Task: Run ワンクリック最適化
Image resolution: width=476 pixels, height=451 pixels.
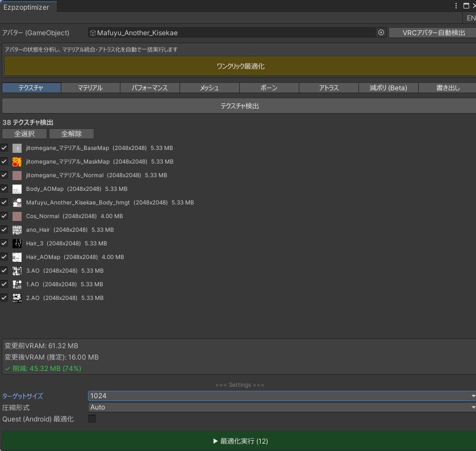Action: point(238,66)
